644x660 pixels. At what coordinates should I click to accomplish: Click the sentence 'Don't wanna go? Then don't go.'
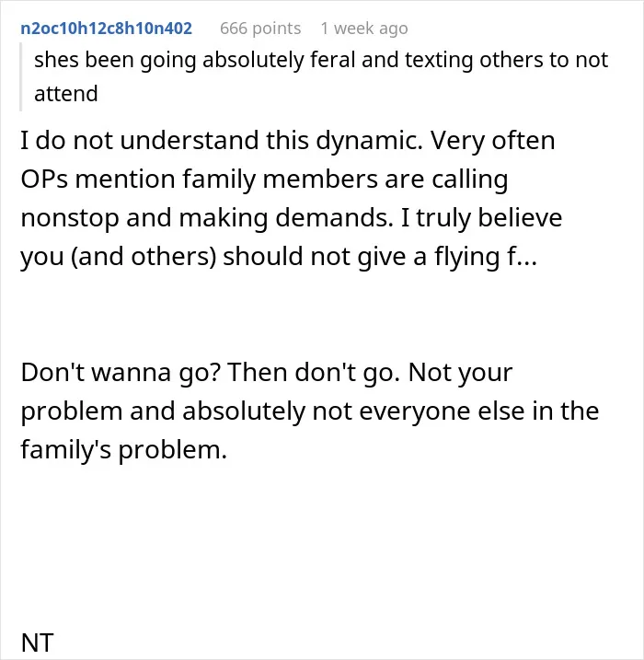pos(211,373)
